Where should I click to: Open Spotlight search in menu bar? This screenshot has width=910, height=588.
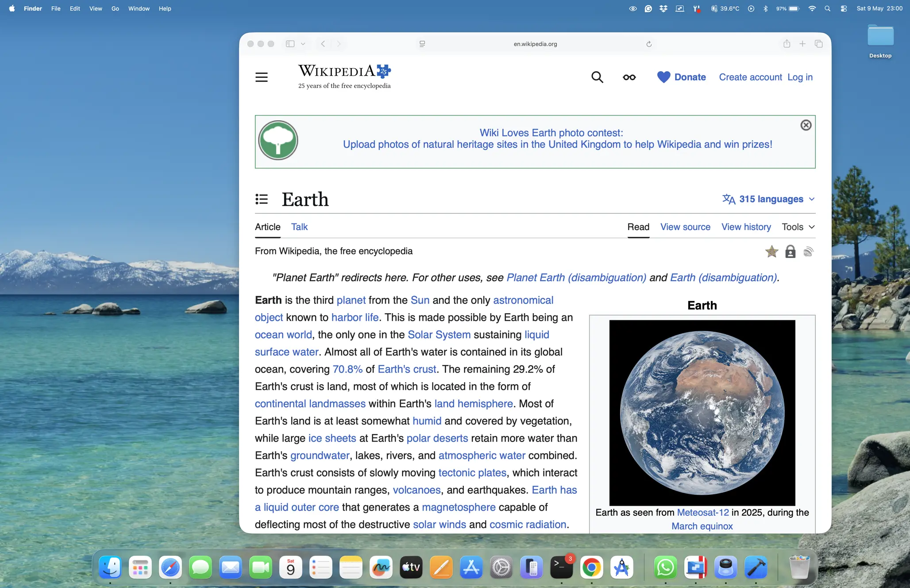pos(828,8)
